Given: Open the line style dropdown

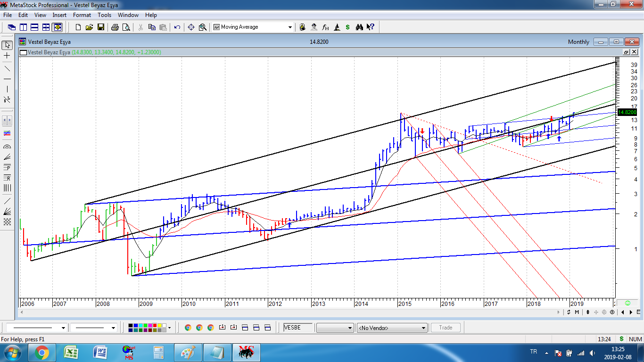Looking at the screenshot, I should (x=63, y=328).
